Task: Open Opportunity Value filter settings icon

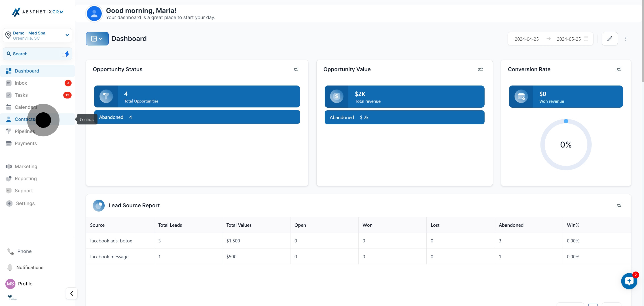Action: pyautogui.click(x=480, y=69)
